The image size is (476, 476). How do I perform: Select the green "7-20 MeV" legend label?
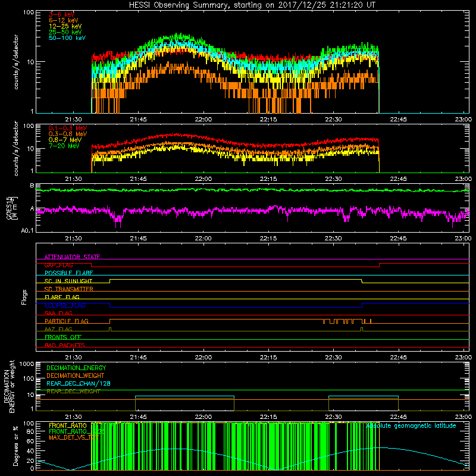click(64, 146)
